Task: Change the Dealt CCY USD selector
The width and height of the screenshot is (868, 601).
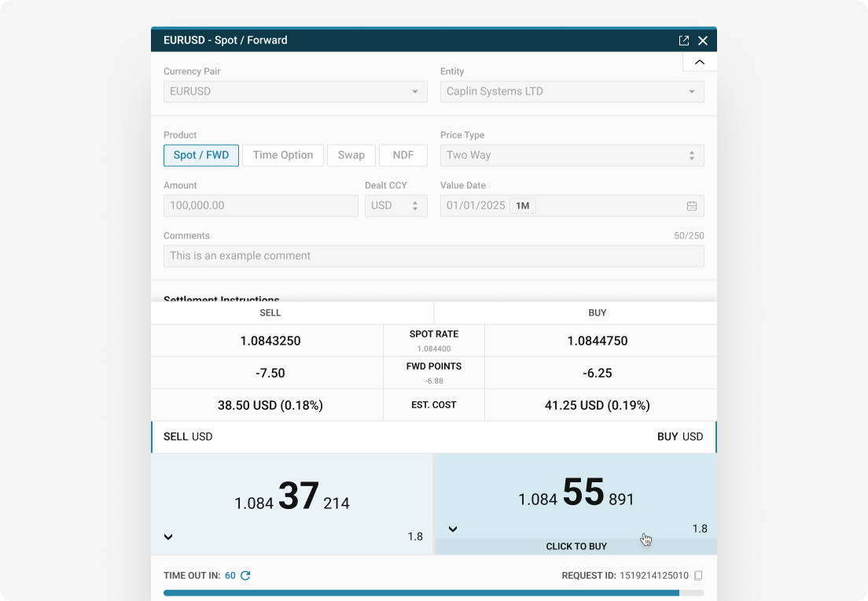Action: [395, 206]
